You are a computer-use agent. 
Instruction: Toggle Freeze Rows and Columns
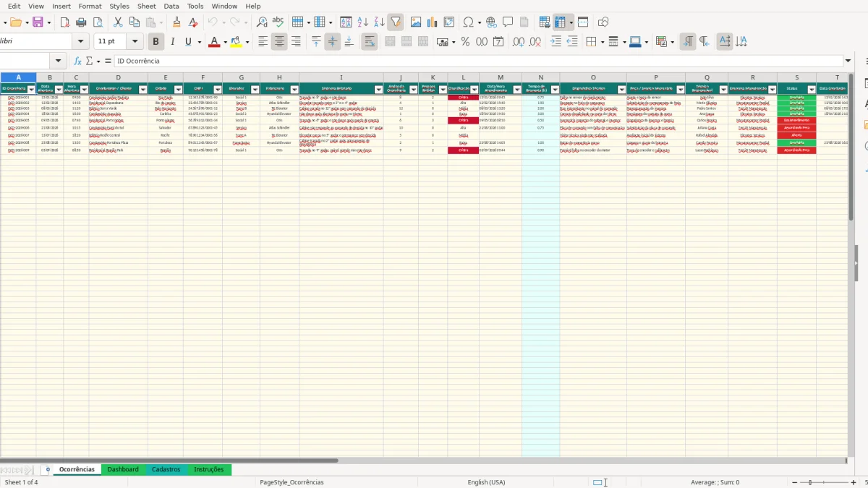(x=559, y=22)
